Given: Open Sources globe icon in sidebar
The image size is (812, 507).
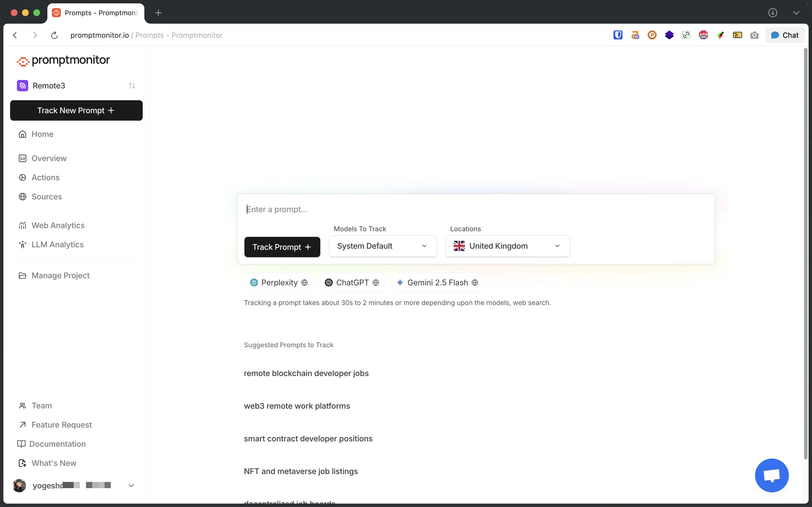Looking at the screenshot, I should point(23,197).
